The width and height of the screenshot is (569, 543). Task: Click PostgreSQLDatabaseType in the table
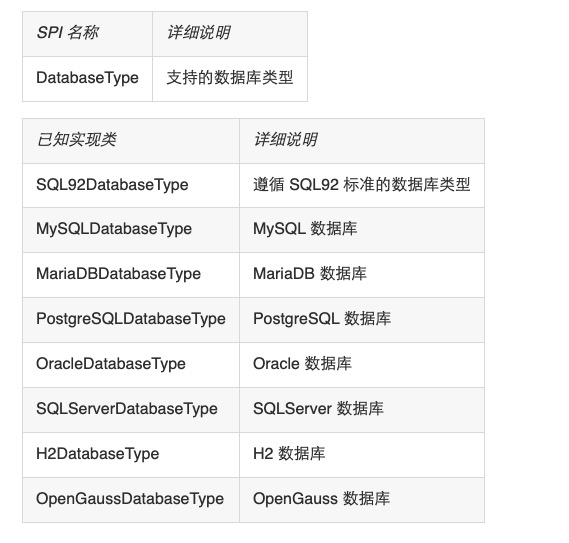pyautogui.click(x=131, y=319)
